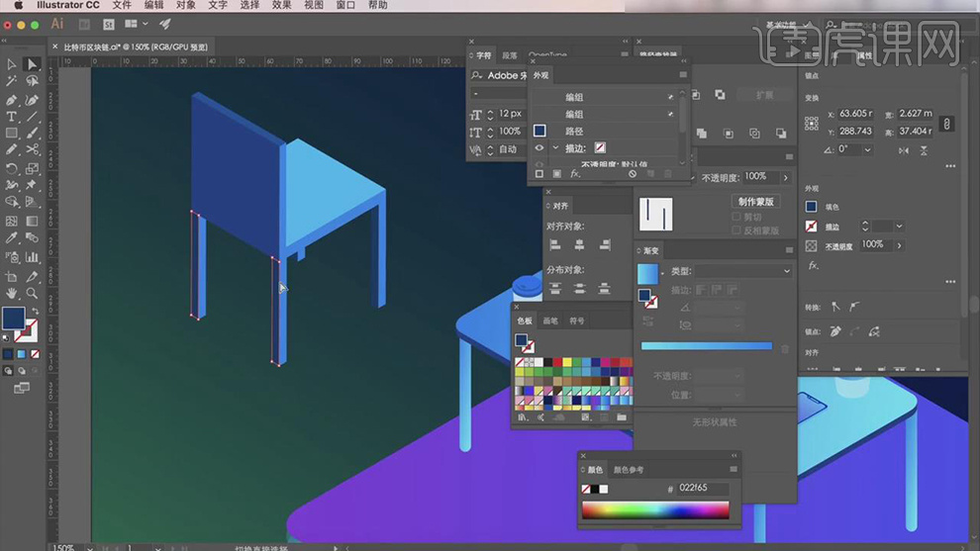Click horizontal align left icon in Align panel
Viewport: 980px width, 551px height.
tap(555, 244)
